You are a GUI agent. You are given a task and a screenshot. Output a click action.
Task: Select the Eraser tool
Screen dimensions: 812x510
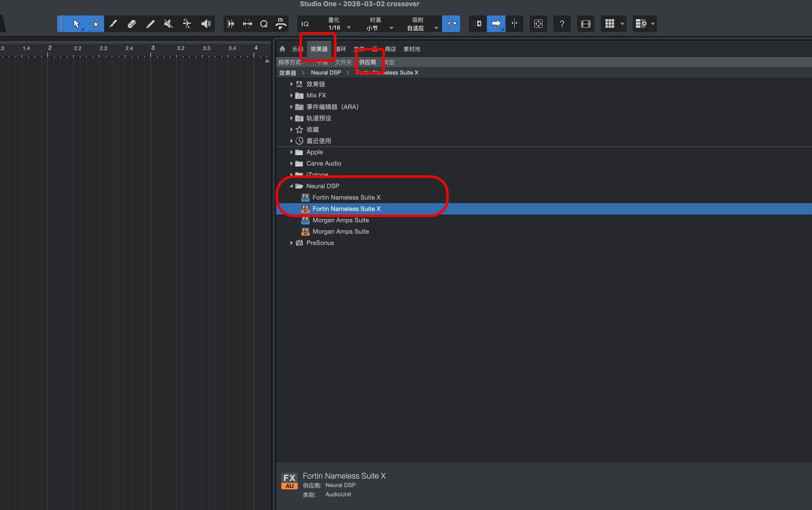132,24
